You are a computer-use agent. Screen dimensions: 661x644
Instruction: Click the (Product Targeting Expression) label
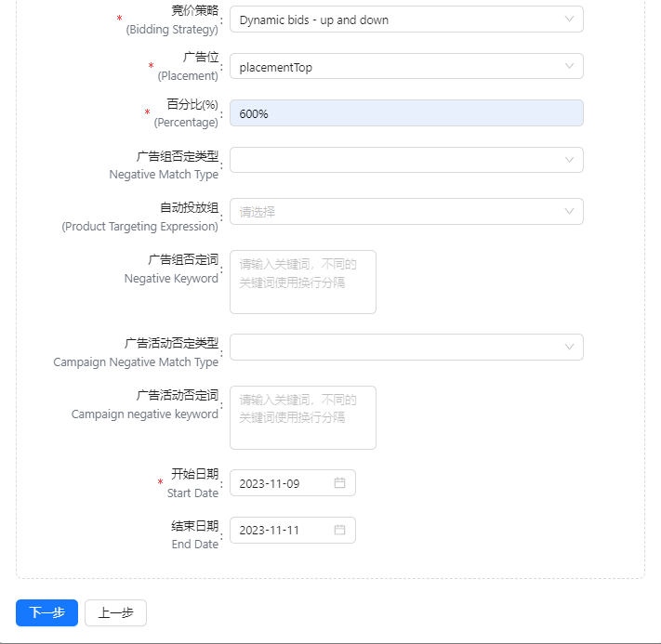(x=140, y=227)
